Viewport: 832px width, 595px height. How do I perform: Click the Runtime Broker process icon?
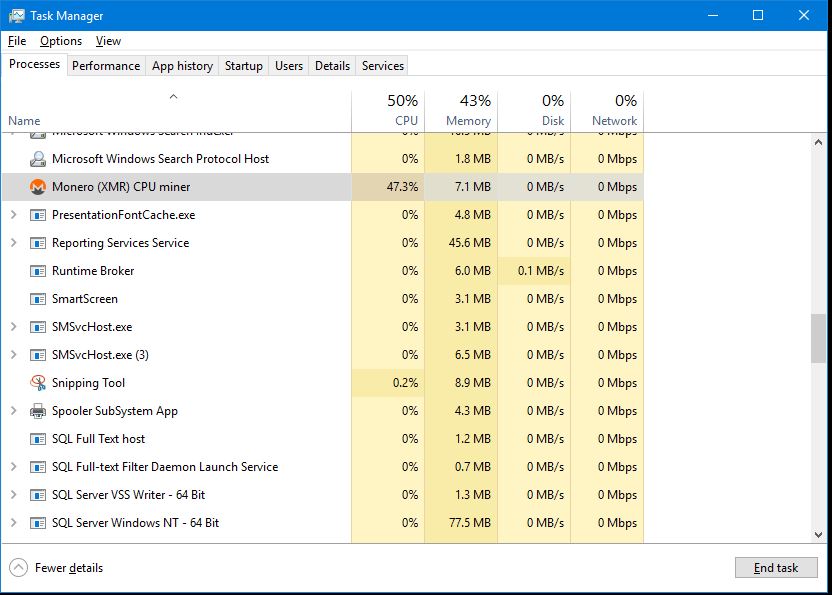click(38, 271)
